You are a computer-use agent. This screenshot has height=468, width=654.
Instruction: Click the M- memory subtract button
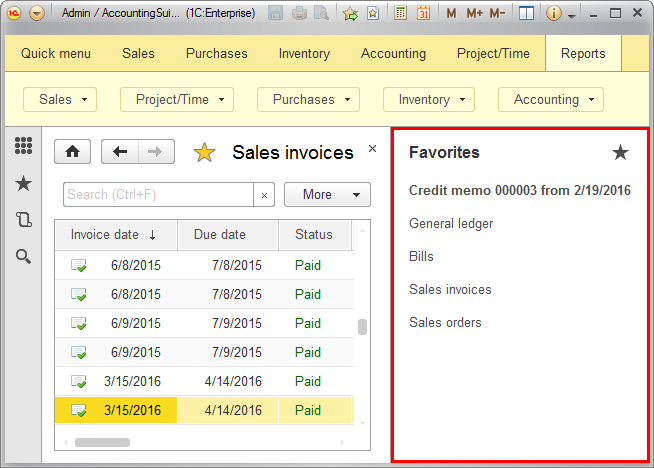click(x=497, y=13)
